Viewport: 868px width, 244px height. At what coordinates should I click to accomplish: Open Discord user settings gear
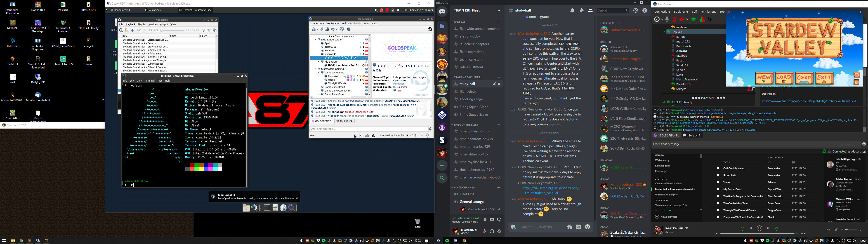point(499,231)
